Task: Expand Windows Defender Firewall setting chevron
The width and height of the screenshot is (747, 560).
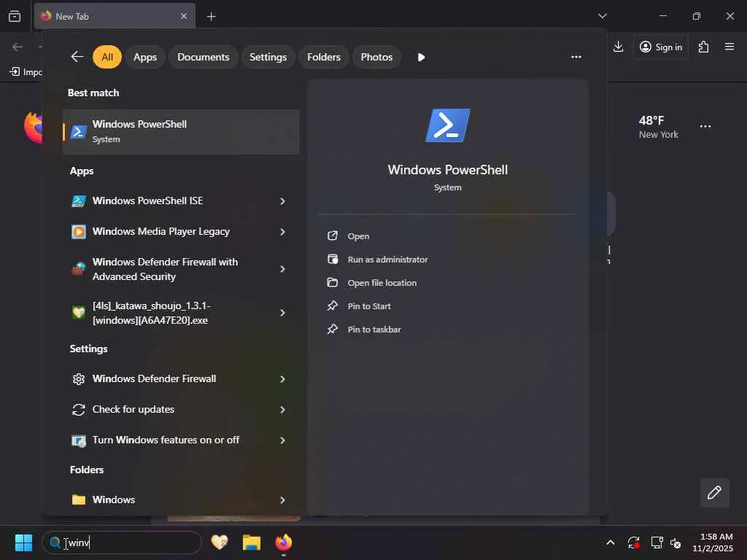Action: (x=282, y=379)
